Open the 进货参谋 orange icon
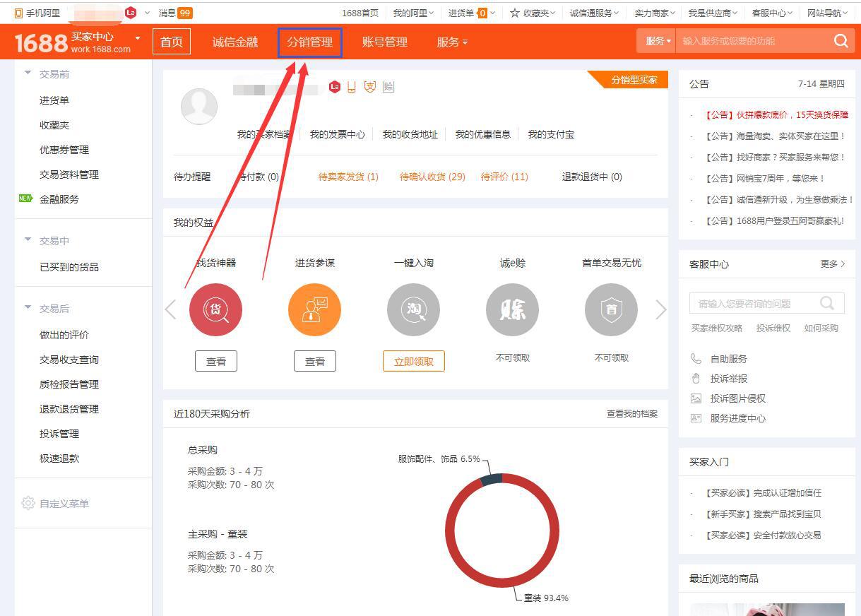 [x=314, y=309]
